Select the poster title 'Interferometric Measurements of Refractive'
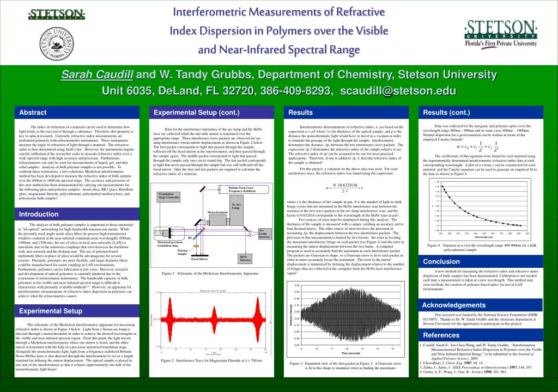The height and width of the screenshot is (392, 558). point(279,12)
